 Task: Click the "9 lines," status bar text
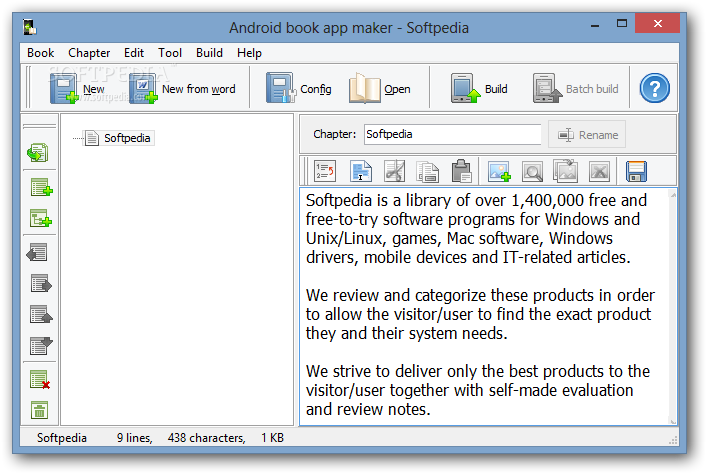(x=134, y=438)
